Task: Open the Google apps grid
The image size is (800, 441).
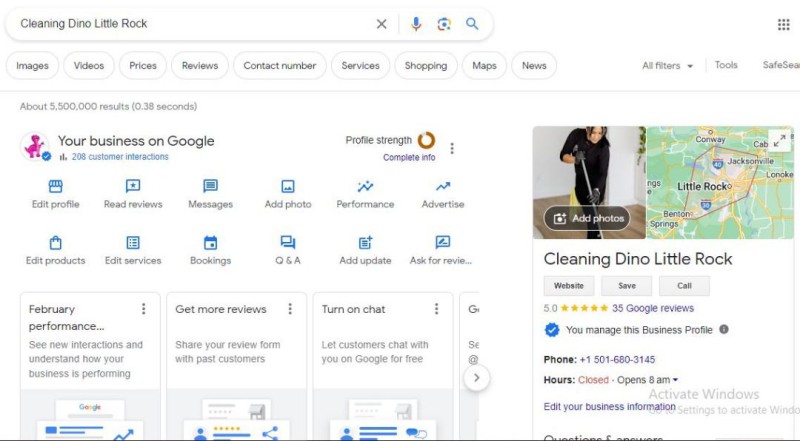Action: click(783, 24)
